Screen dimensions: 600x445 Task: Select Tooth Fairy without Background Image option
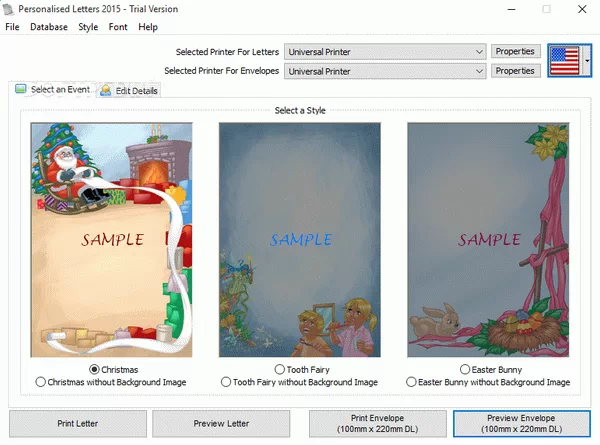pyautogui.click(x=225, y=382)
